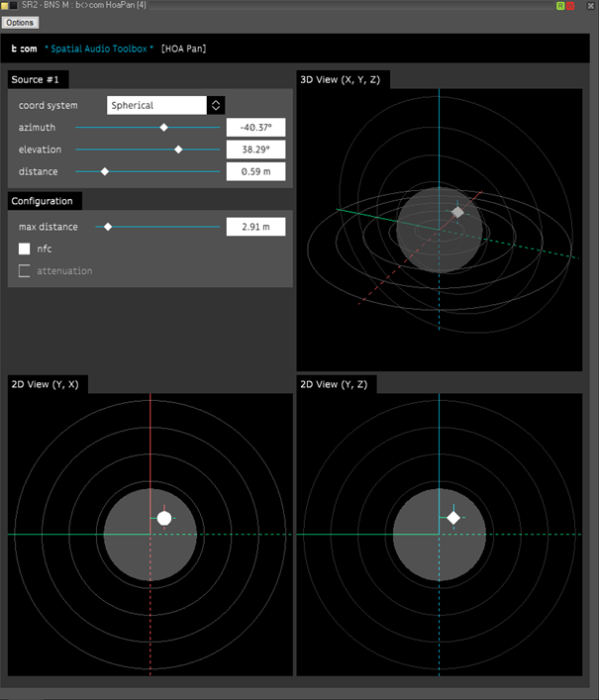Click the distance slider handle
599x700 pixels.
tap(105, 171)
